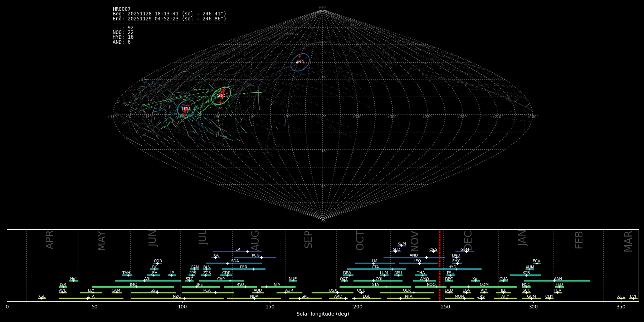Screen dimensions: 644x322
Task: Click the HR0007 station title text
Action: (x=122, y=9)
